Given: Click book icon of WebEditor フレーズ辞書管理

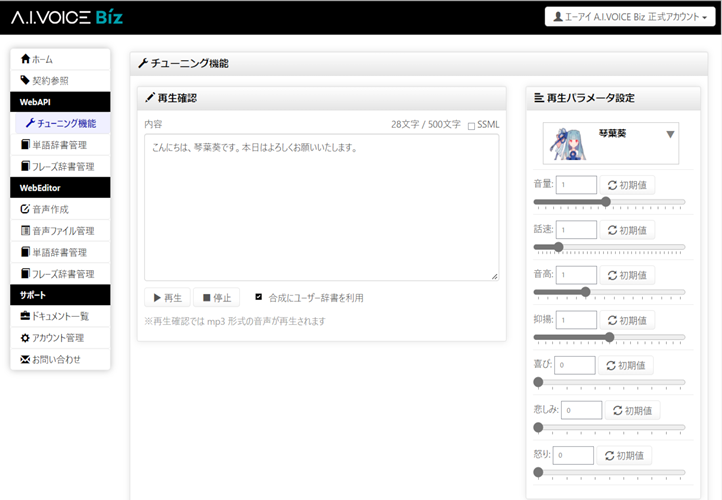Looking at the screenshot, I should [25, 273].
